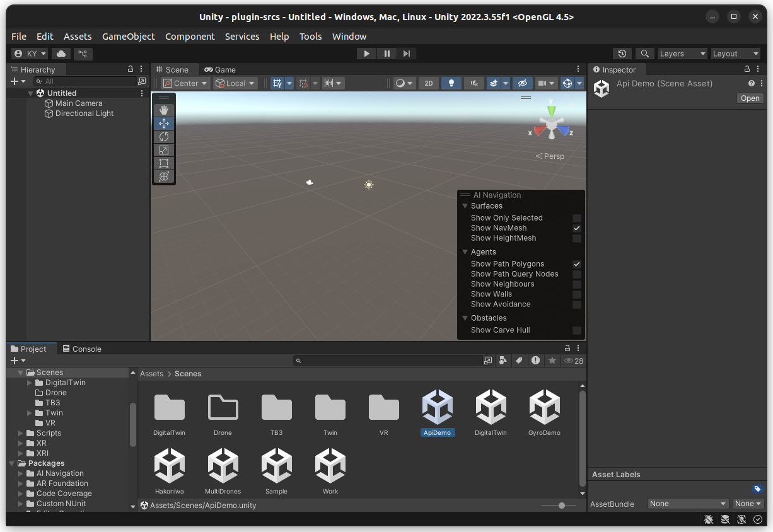Collapse the Agents section
The width and height of the screenshot is (773, 532).
pos(465,252)
